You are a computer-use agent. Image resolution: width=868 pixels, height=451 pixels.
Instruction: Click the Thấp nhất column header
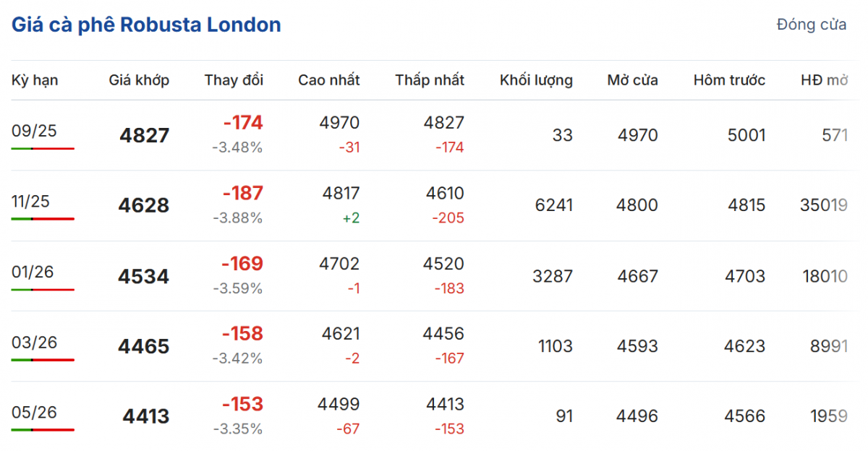(430, 80)
